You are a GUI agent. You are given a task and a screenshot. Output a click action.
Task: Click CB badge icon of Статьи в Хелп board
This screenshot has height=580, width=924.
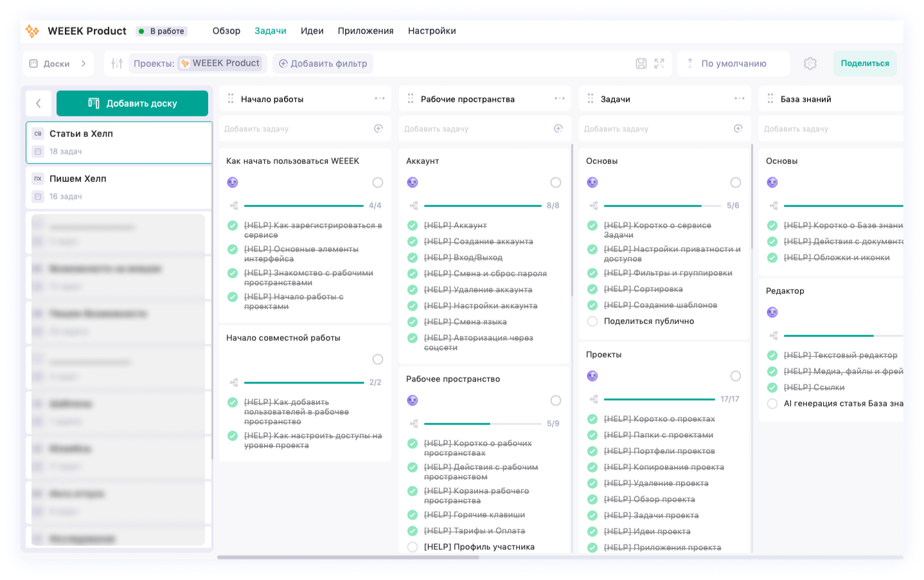[x=38, y=134]
